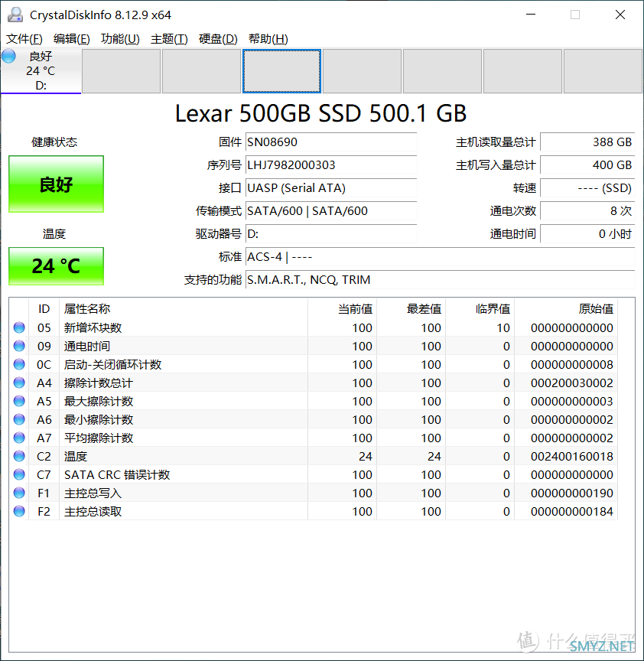Click power on count value 8 次
Image resolution: width=644 pixels, height=661 pixels.
point(587,211)
